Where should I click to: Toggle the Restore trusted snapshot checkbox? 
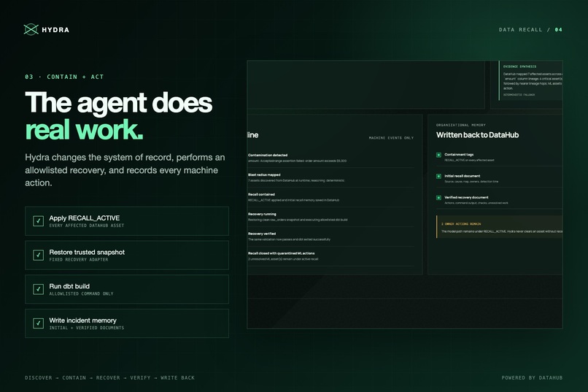(38, 255)
